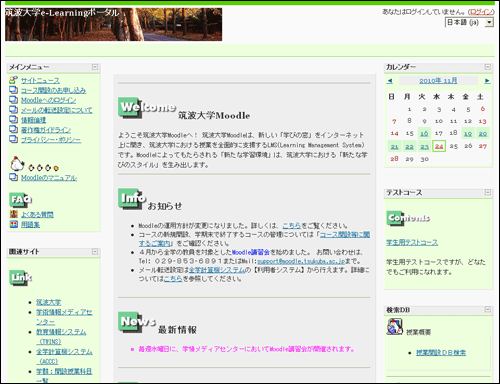Click the 2010年 11月 calendar heading link
Screen dimensions: 500x384
coord(438,81)
